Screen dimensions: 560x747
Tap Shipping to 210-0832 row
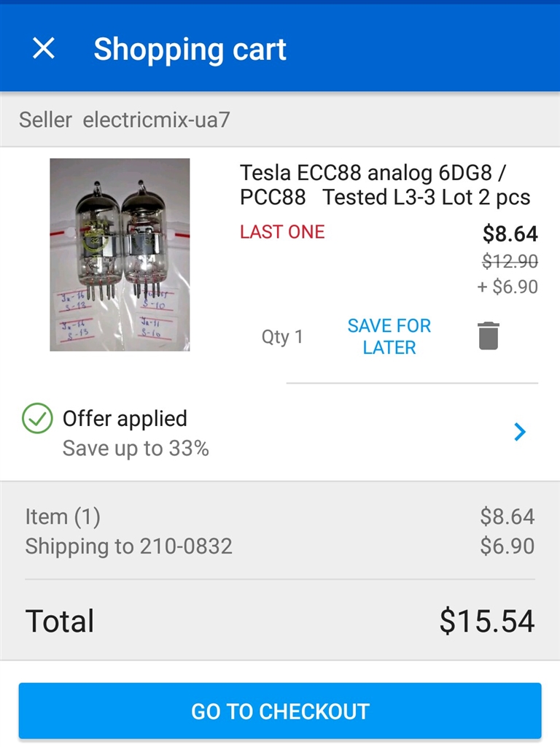[129, 546]
